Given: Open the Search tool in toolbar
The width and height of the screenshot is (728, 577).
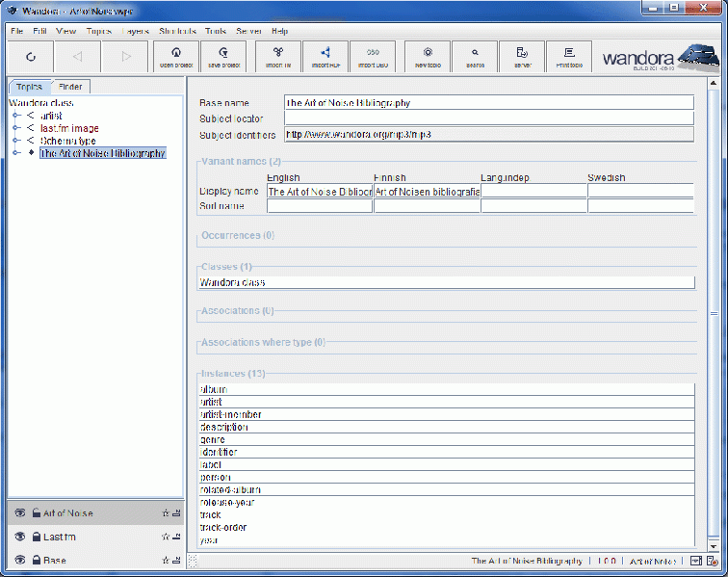Looking at the screenshot, I should coord(476,57).
